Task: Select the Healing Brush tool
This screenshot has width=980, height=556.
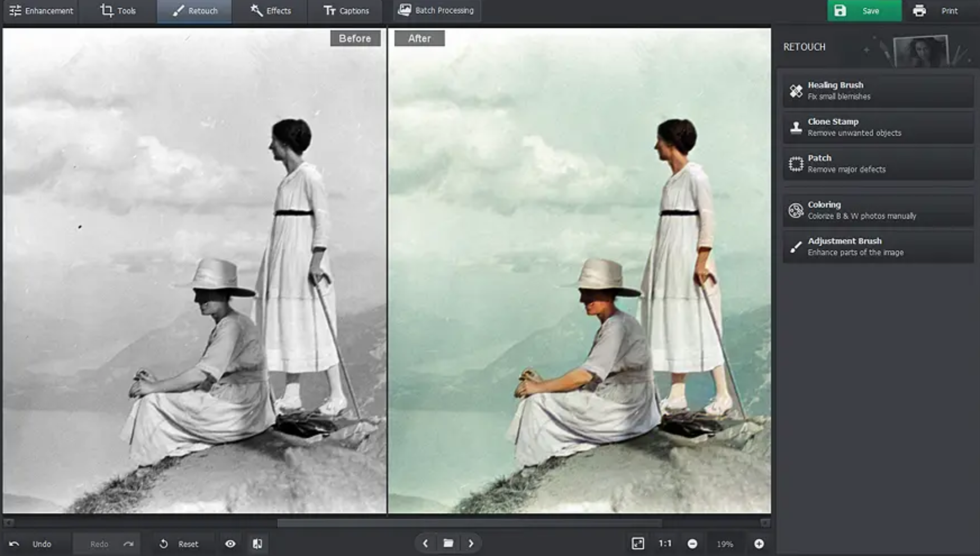Action: point(877,90)
